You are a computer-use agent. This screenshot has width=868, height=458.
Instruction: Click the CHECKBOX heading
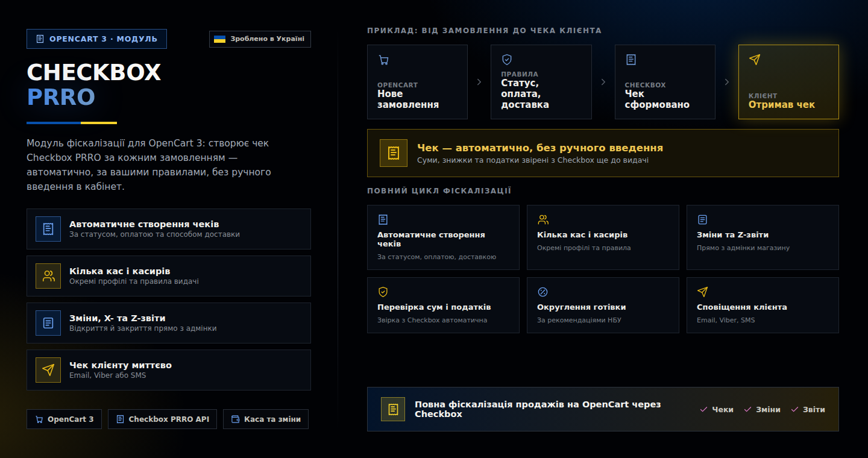[x=94, y=73]
